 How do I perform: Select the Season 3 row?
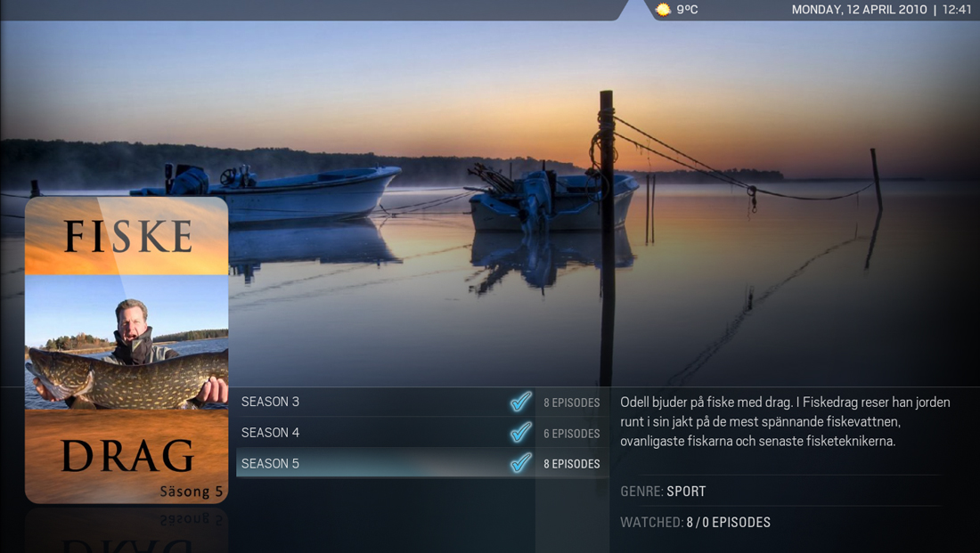coord(422,402)
